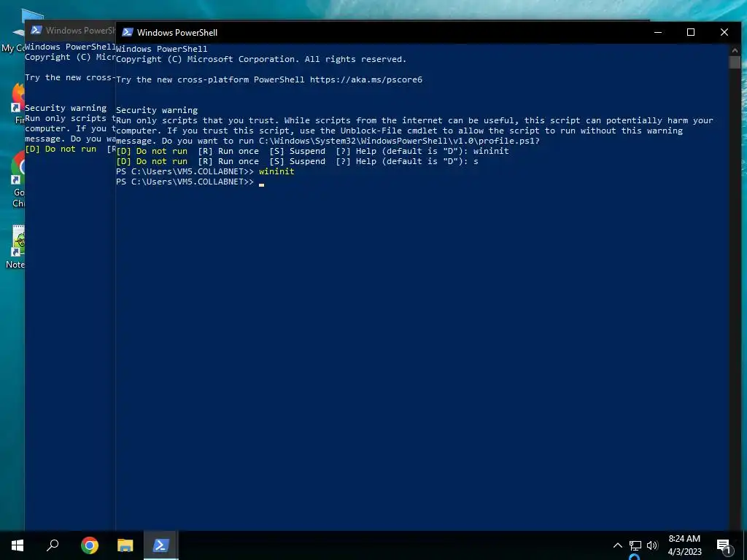This screenshot has width=747, height=560.
Task: Click the 'Security warning' heading in front window
Action: [157, 110]
